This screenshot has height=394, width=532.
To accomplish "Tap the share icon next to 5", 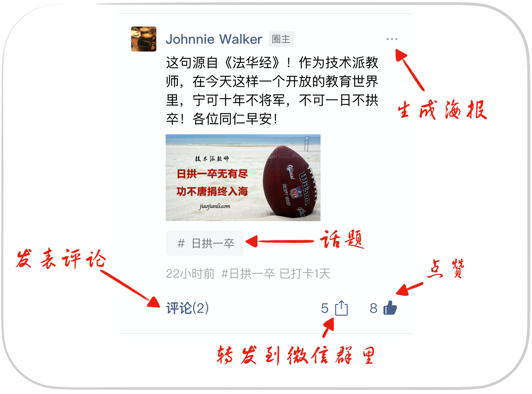I will click(x=341, y=308).
